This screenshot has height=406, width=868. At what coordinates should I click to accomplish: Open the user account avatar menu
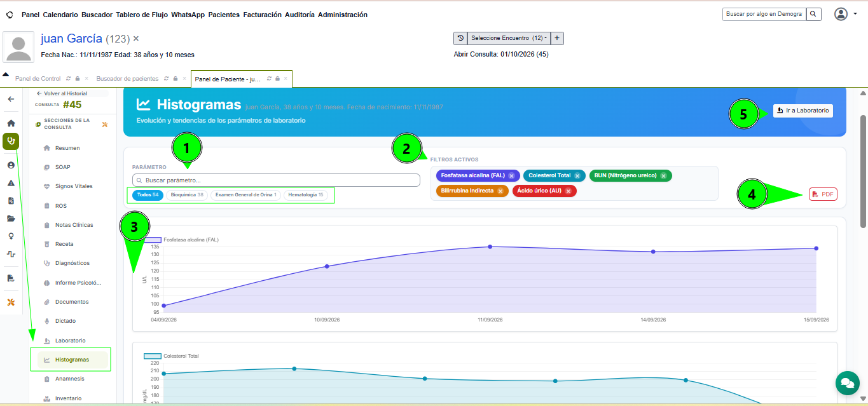[x=841, y=14]
